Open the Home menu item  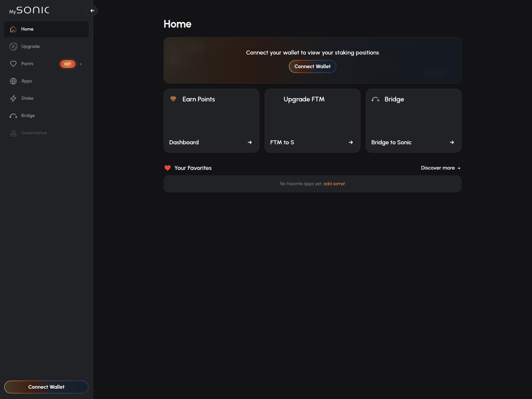[46, 29]
